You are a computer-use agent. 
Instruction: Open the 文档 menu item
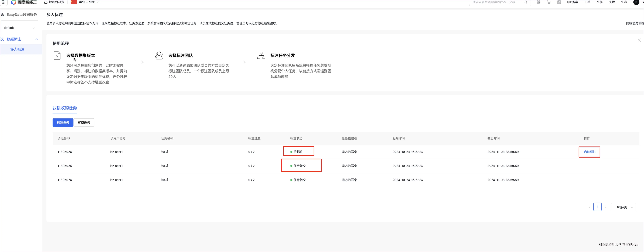pyautogui.click(x=599, y=2)
